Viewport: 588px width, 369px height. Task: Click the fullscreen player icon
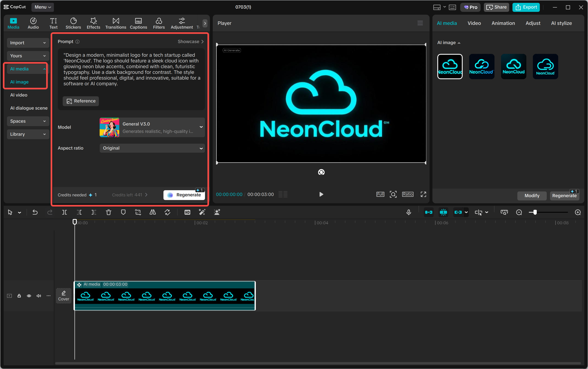423,194
